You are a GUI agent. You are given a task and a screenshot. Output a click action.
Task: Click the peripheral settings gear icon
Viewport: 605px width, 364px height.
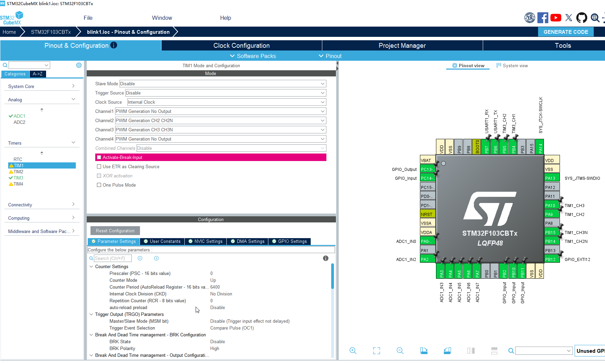pos(79,65)
